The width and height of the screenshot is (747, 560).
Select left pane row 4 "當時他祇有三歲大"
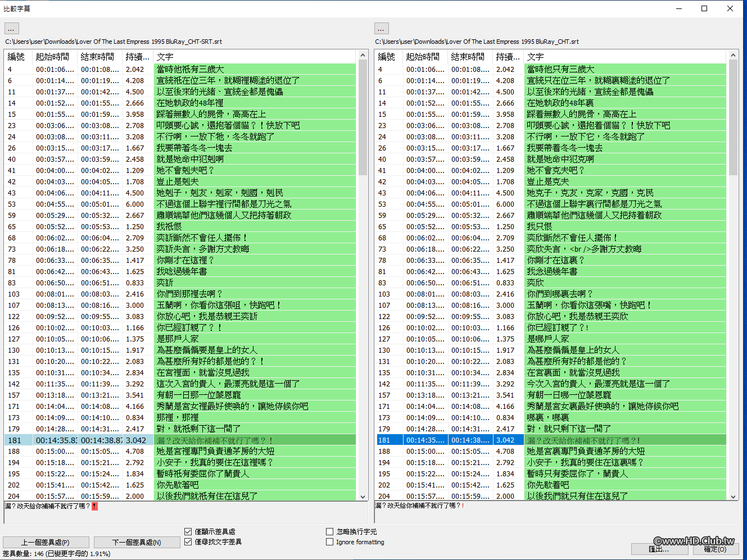tap(180, 69)
